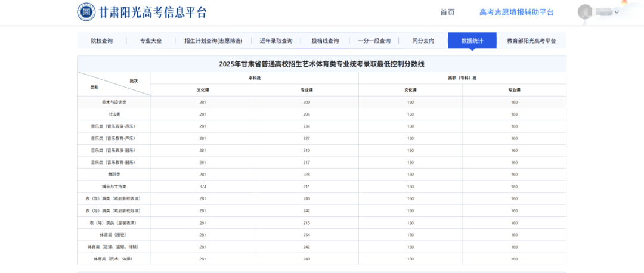Click the table title 2025年甘肃省普通高校招生艺术体育类专业统考录取最低控制分数线
The height and width of the screenshot is (273, 644).
coord(321,64)
